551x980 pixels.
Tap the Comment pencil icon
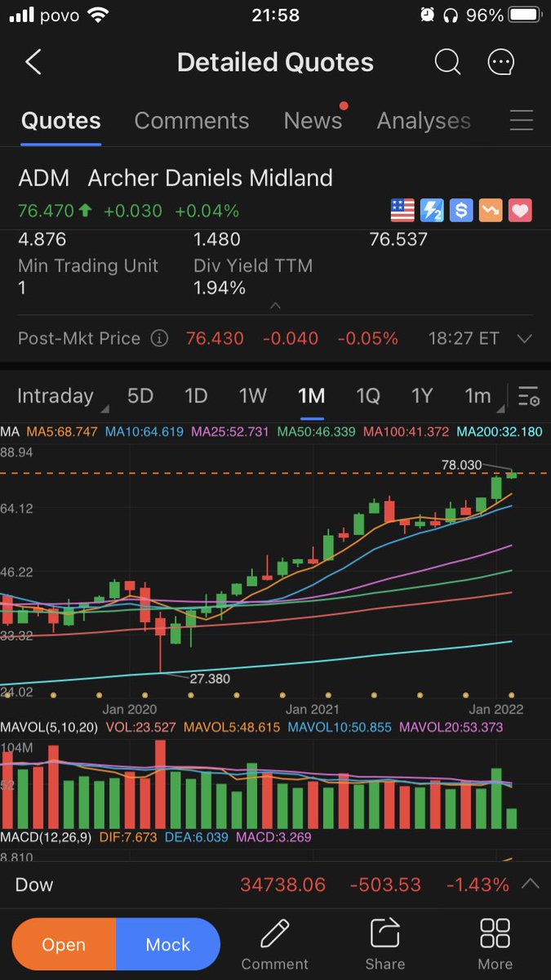pos(275,932)
